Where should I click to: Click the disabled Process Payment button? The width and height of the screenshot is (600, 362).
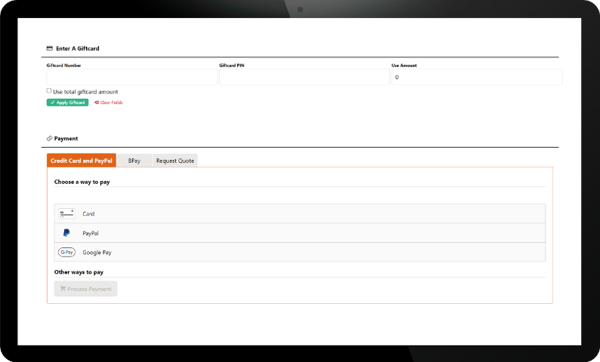[x=86, y=289]
